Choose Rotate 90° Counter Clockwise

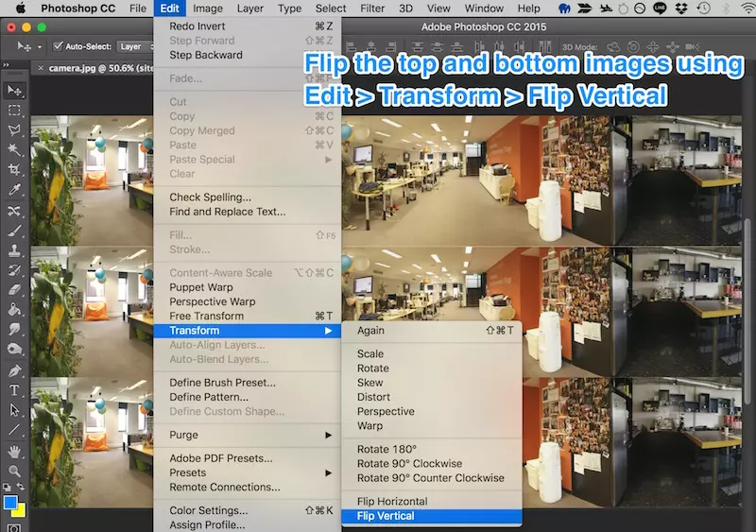[432, 478]
